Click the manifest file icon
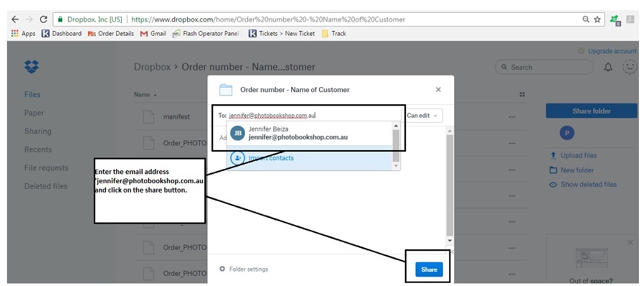Image resolution: width=644 pixels, height=286 pixels. 148,117
